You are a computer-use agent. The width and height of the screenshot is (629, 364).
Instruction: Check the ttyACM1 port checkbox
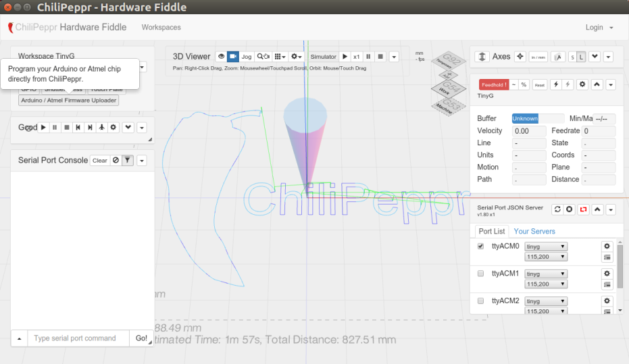(x=480, y=274)
